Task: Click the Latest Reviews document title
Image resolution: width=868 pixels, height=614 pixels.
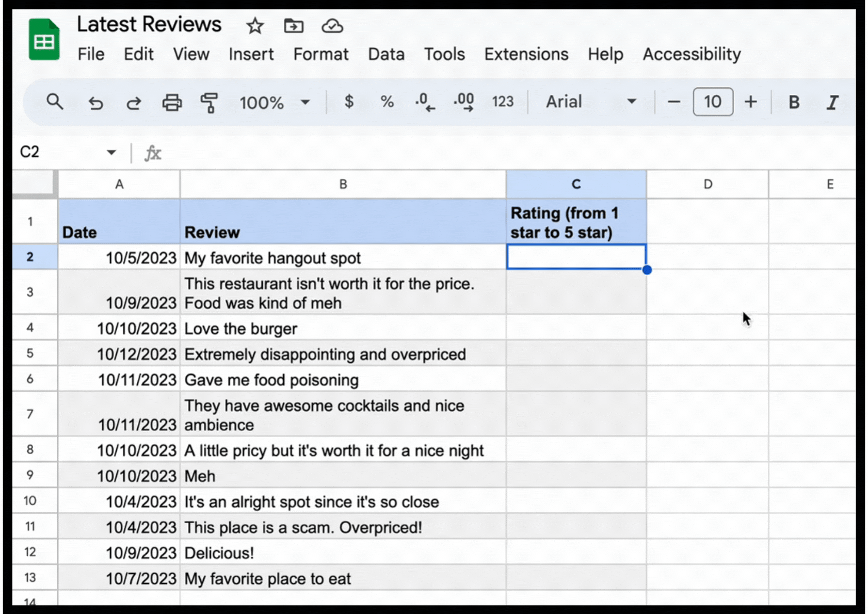Action: (149, 24)
